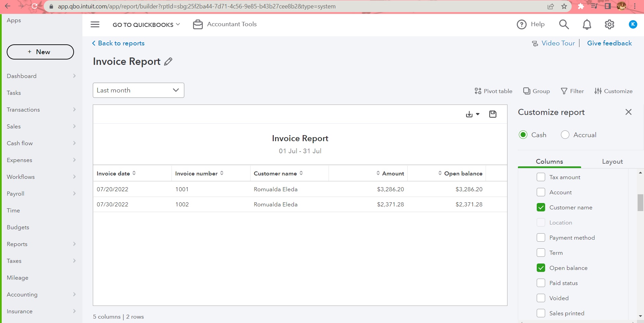The width and height of the screenshot is (644, 323).
Task: Go back in the browser
Action: coord(7,6)
